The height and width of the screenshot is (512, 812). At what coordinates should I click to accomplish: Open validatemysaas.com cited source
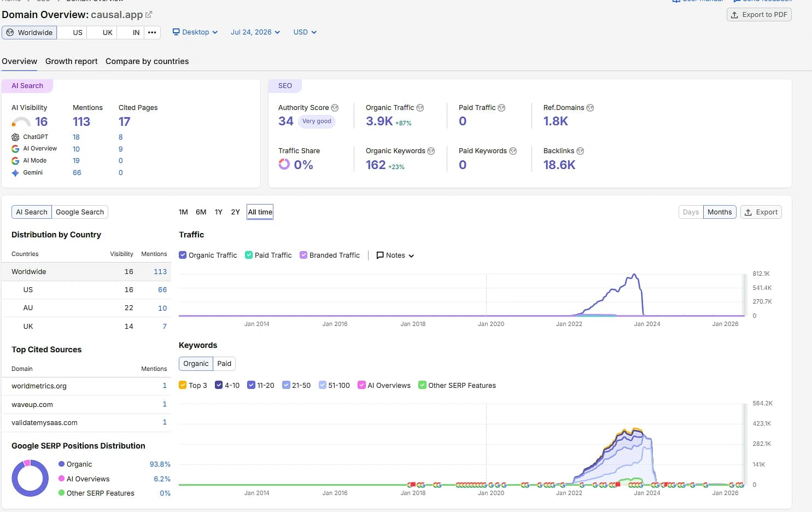(x=44, y=423)
